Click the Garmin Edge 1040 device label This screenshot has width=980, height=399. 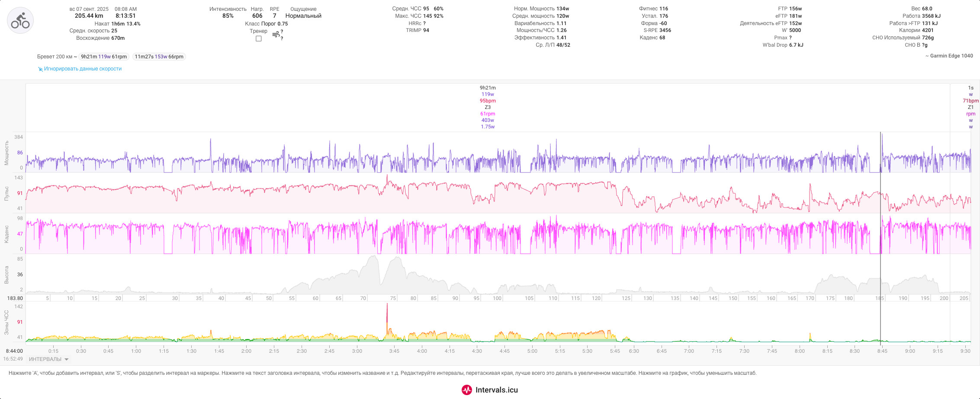point(949,56)
